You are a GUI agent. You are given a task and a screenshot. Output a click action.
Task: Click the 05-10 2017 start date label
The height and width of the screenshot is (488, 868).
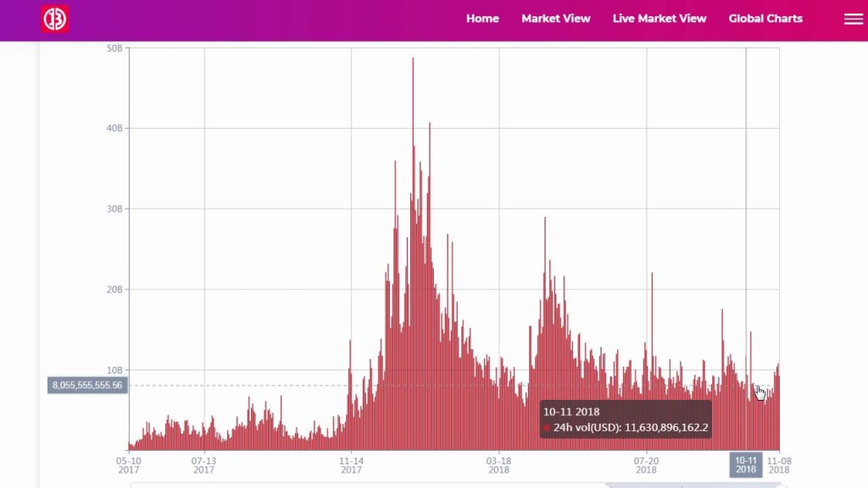[x=129, y=464]
